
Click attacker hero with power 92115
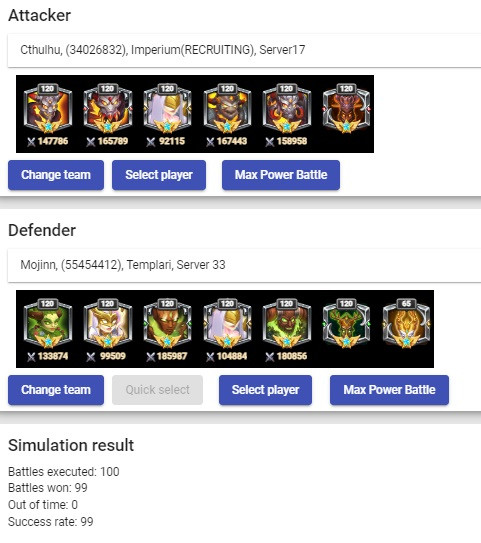[x=168, y=109]
